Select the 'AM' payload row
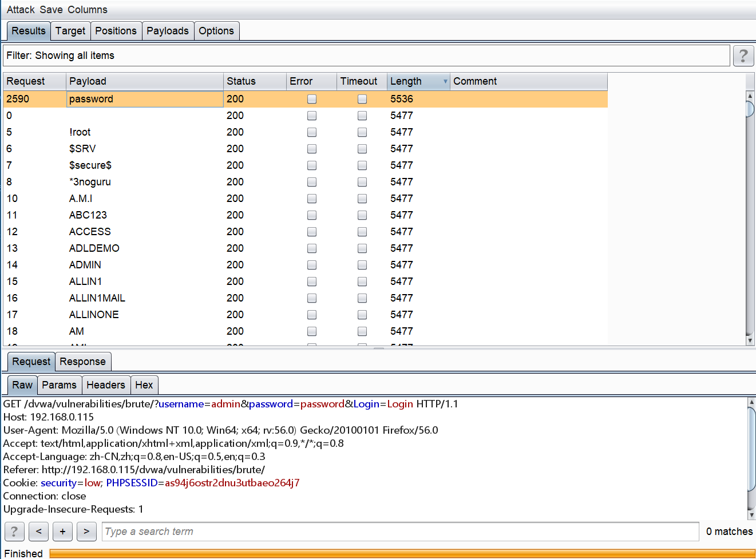This screenshot has width=756, height=559. coord(305,331)
